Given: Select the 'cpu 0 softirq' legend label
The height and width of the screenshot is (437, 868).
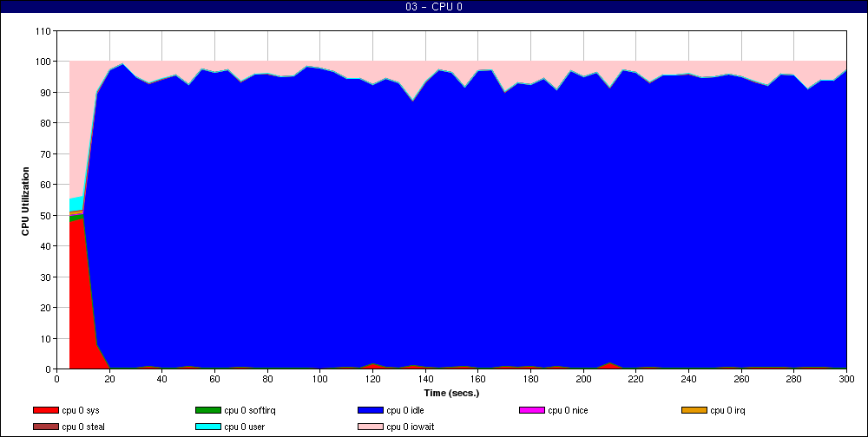Looking at the screenshot, I should tap(250, 410).
